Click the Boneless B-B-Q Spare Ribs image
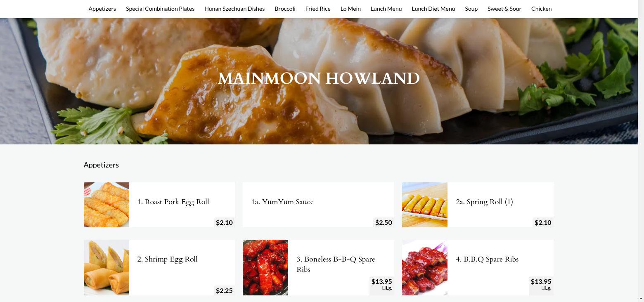Image resolution: width=644 pixels, height=302 pixels. pyautogui.click(x=265, y=267)
